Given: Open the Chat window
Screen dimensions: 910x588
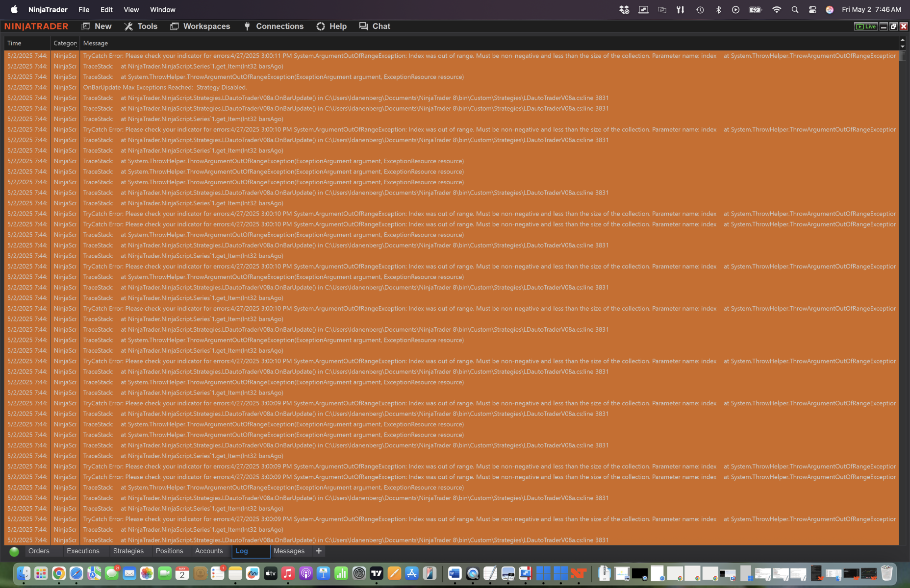Looking at the screenshot, I should tap(375, 26).
